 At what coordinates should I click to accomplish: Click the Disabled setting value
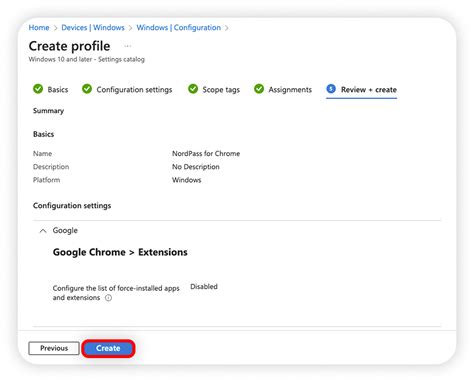204,287
